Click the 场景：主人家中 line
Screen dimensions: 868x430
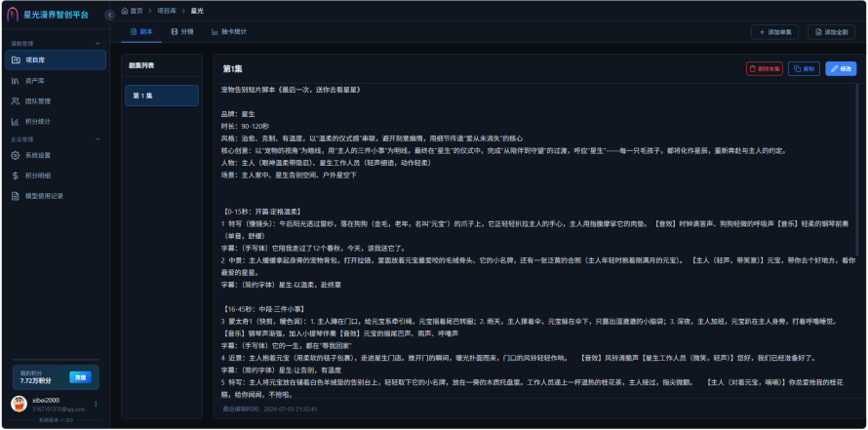point(289,175)
